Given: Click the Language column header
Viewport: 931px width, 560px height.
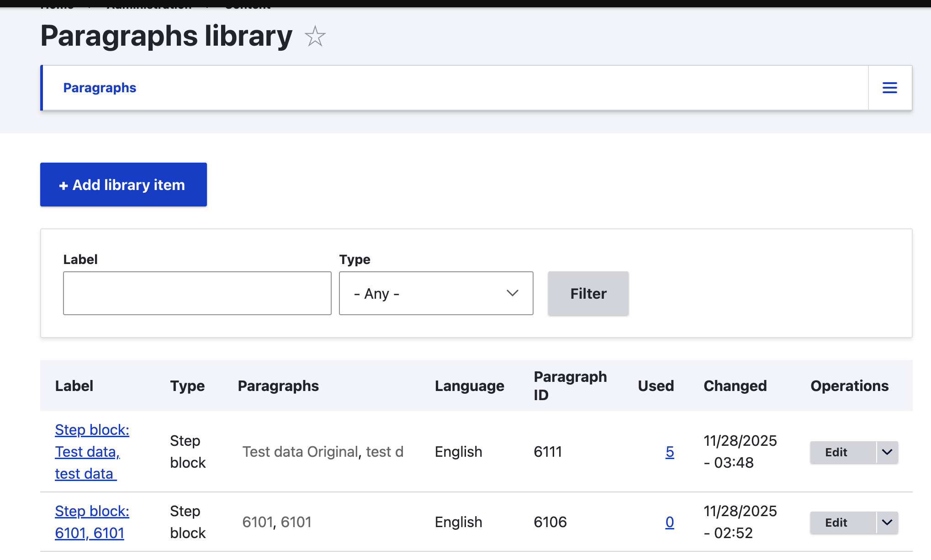Looking at the screenshot, I should tap(470, 386).
